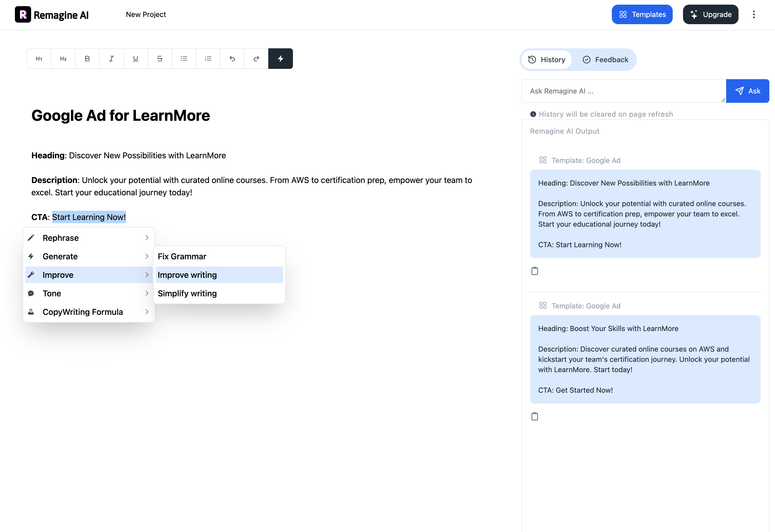
Task: Select Improve in context menu
Action: point(89,275)
